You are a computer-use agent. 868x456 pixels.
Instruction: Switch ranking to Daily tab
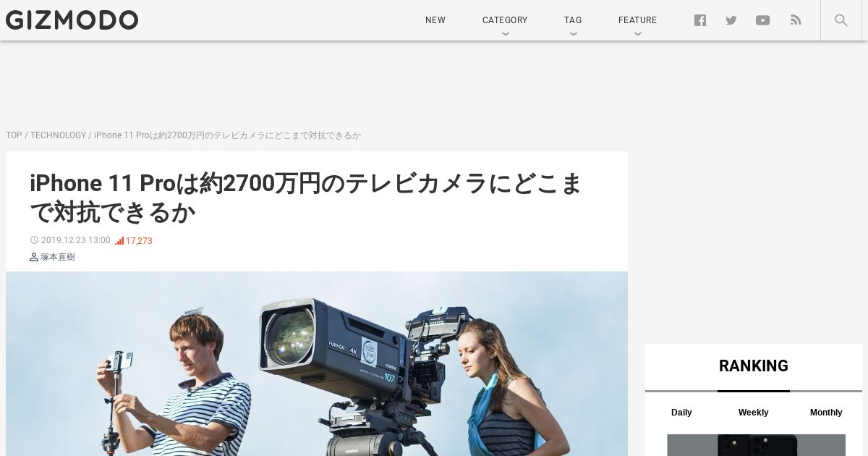[681, 413]
